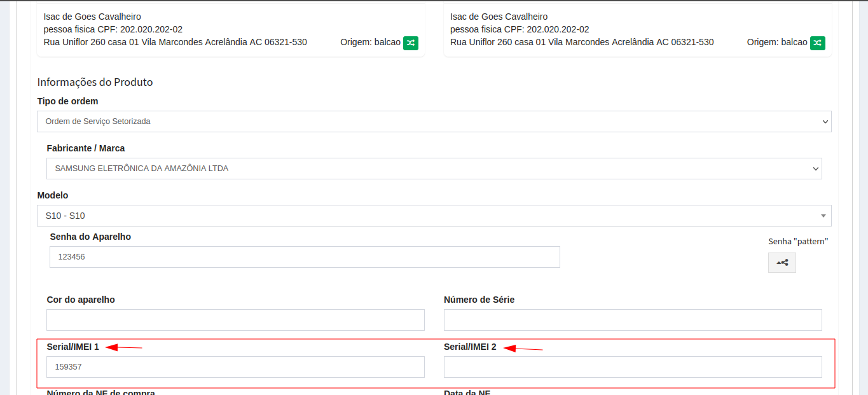Click the Serial/IMEI 1 field containing 159357
This screenshot has height=395, width=868.
(x=235, y=367)
